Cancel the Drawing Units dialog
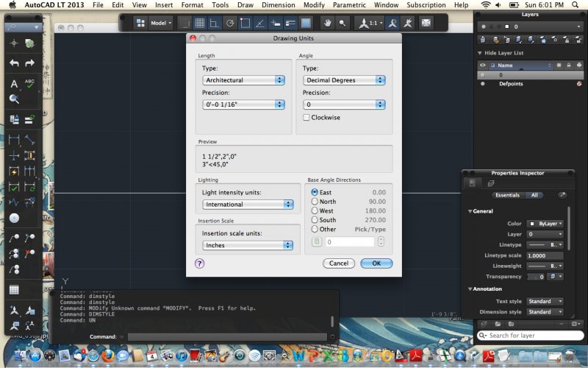The height and width of the screenshot is (368, 588). 338,263
